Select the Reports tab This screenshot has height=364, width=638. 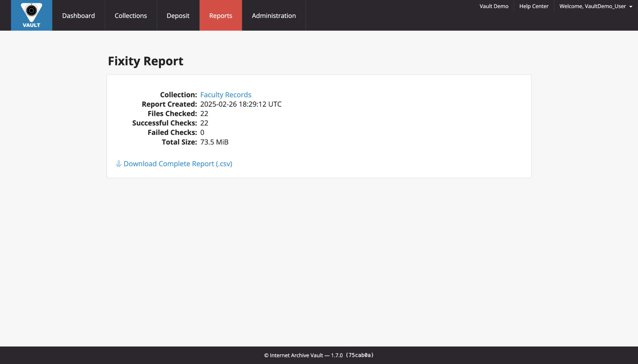(x=220, y=15)
